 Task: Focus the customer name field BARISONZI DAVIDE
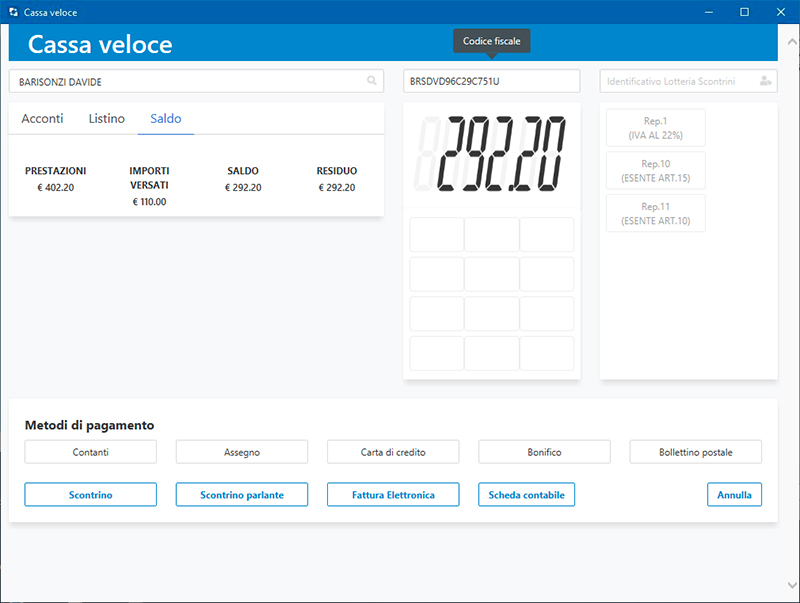185,81
